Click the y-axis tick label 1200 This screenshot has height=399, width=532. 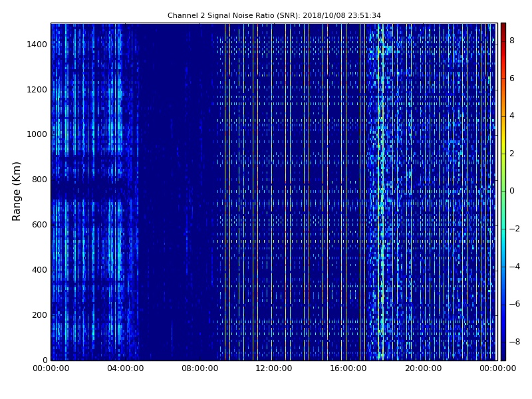37,90
